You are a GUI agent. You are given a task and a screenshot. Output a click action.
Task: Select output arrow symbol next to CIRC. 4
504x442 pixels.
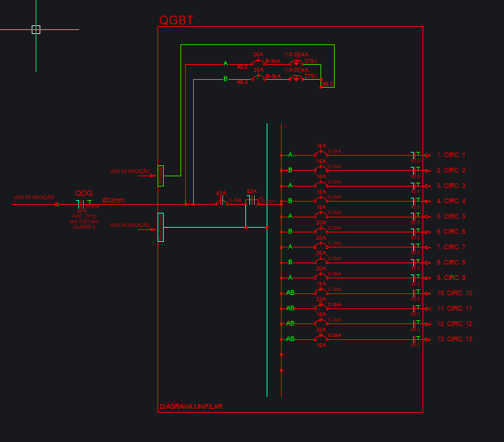[x=427, y=202]
